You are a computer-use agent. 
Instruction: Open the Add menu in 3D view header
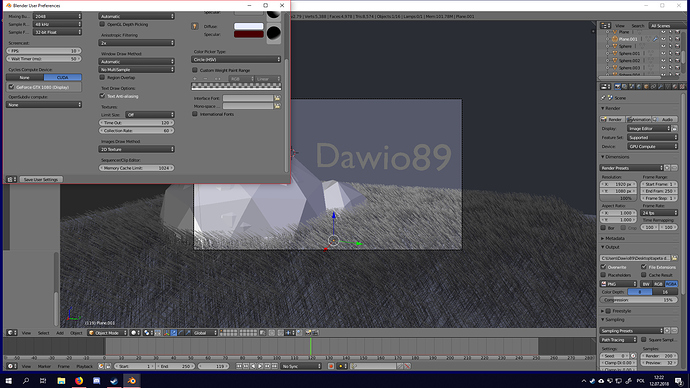tap(60, 333)
